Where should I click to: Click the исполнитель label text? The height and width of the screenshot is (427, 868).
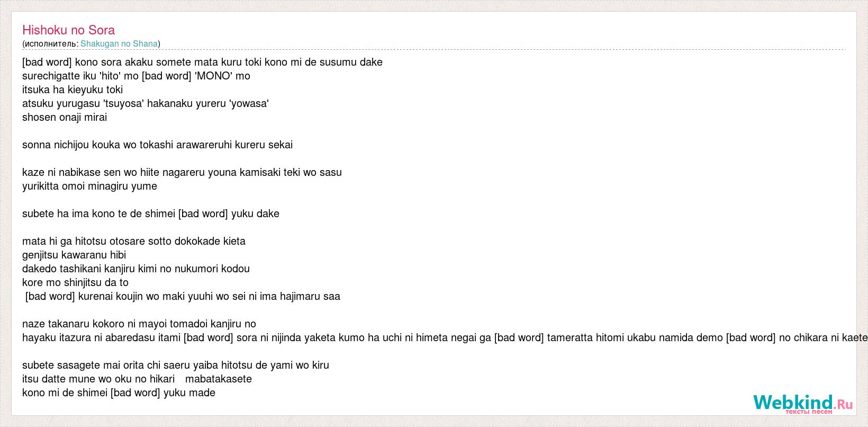click(50, 44)
